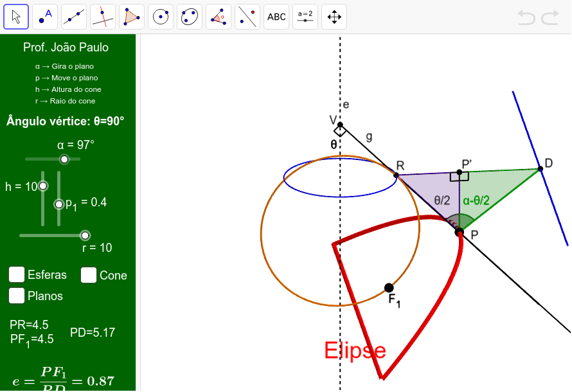Select the Line through two points tool

click(74, 17)
